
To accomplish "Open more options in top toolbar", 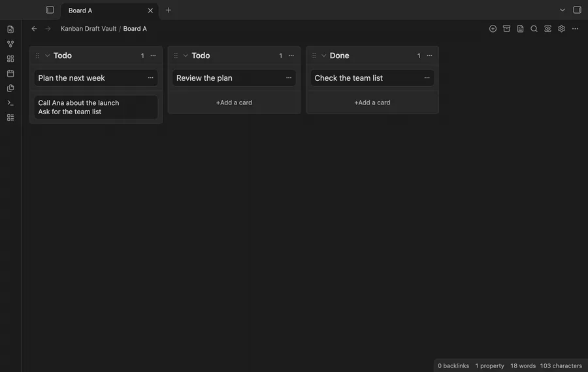I will tap(575, 29).
